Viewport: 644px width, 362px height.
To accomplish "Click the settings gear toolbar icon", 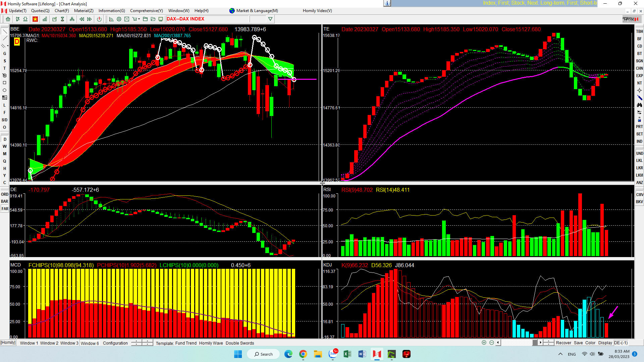I will click(x=119, y=19).
